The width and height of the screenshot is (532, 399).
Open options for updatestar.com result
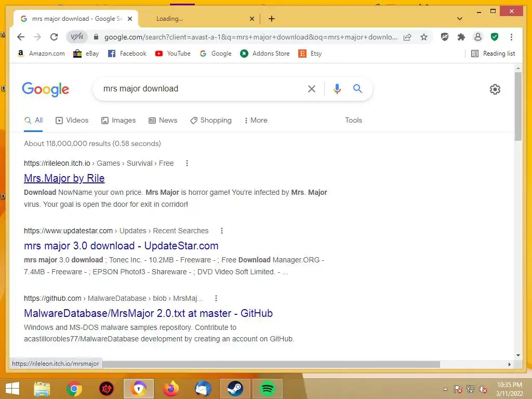(x=221, y=231)
